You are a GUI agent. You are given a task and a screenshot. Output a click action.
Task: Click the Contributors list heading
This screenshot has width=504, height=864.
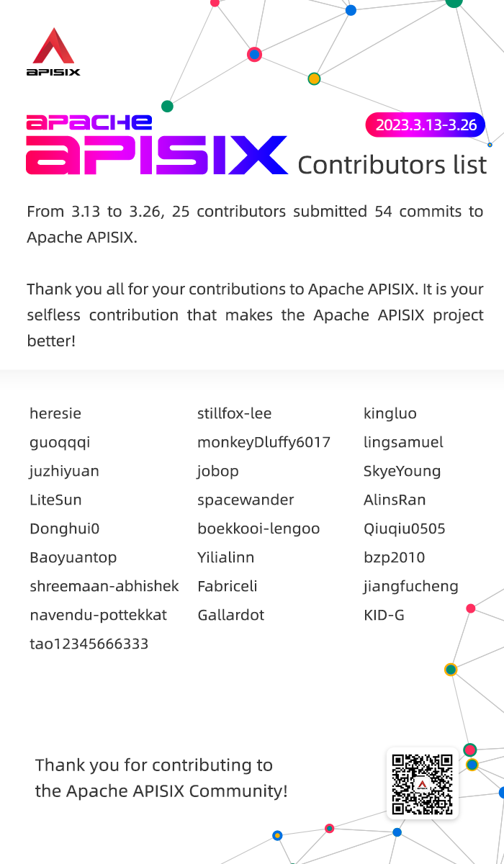point(392,165)
